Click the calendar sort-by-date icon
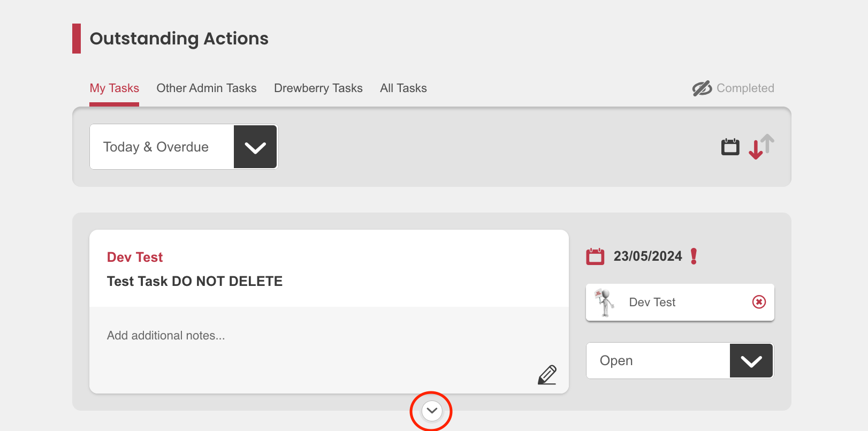Image resolution: width=868 pixels, height=431 pixels. [730, 147]
